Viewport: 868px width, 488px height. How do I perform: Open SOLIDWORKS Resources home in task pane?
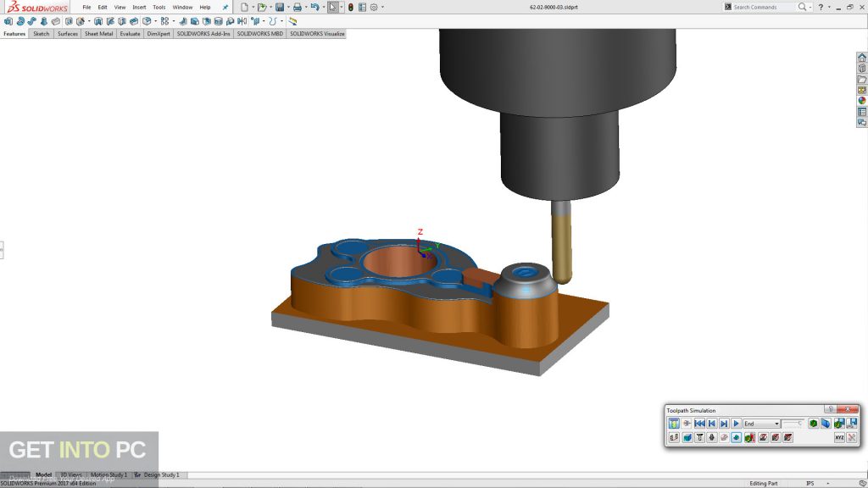click(x=862, y=58)
